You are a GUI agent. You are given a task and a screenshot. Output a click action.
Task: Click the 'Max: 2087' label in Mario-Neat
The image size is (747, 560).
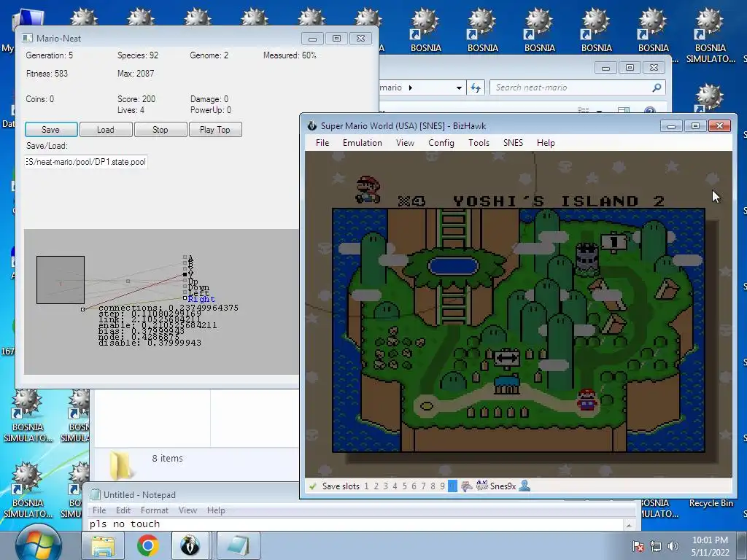point(136,74)
